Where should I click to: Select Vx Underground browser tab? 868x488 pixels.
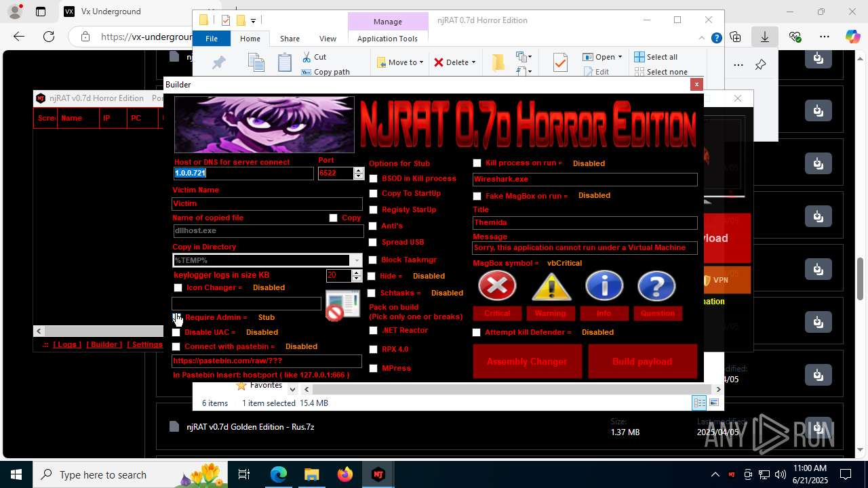[x=111, y=12]
